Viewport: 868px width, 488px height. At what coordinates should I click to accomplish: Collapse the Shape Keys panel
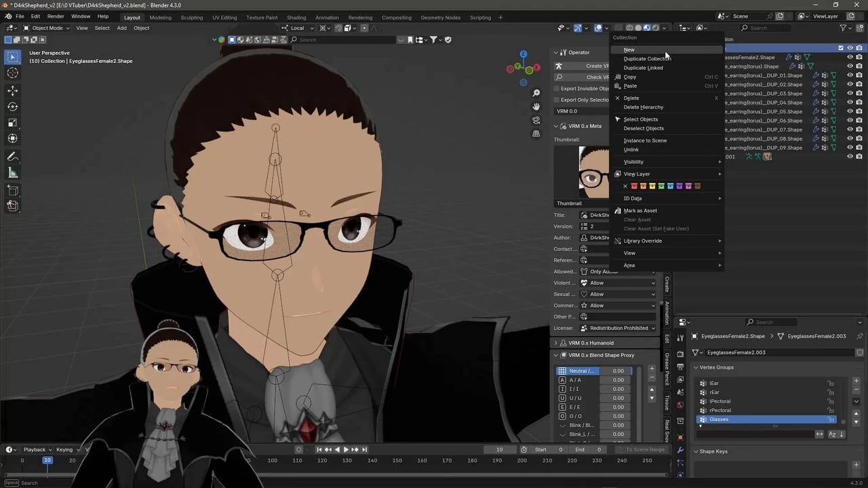point(696,451)
